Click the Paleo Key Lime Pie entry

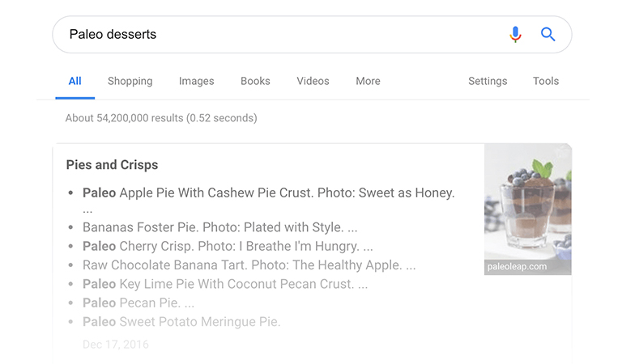click(225, 284)
